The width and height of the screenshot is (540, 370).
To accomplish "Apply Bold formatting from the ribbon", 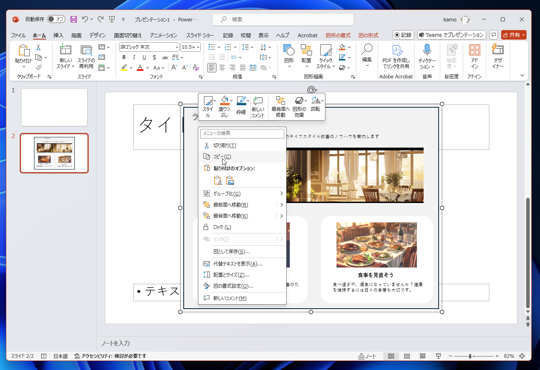I will click(x=124, y=57).
